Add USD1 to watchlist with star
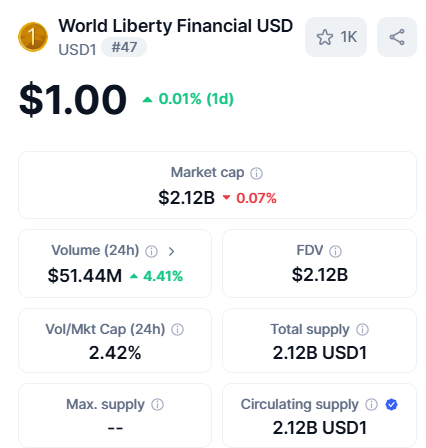Screen dimensions: 426x448 (x=336, y=37)
